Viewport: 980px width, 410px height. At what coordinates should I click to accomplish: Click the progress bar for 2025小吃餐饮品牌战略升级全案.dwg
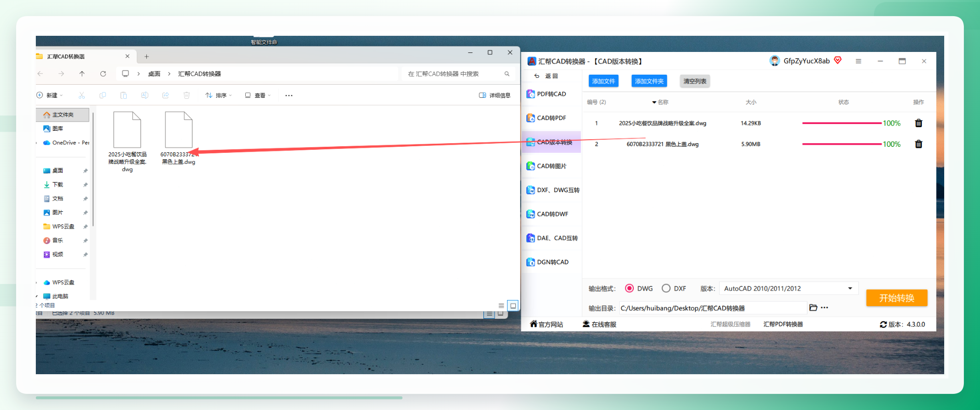[x=842, y=123]
